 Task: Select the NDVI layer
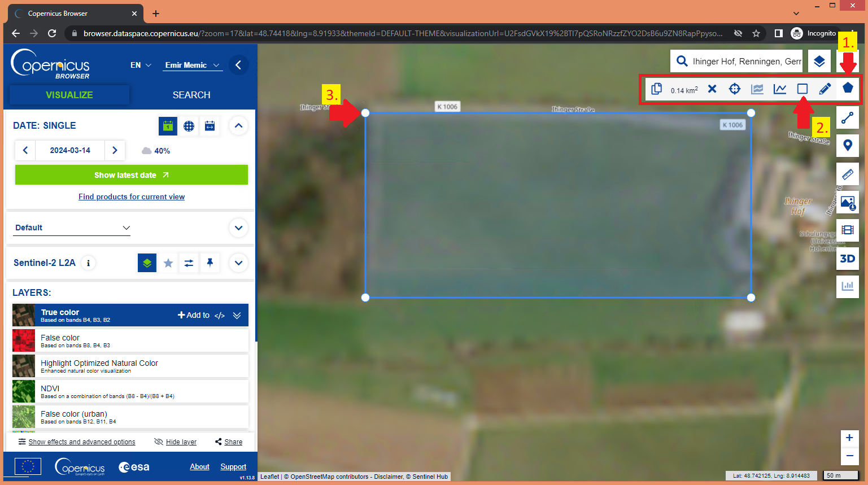point(130,391)
